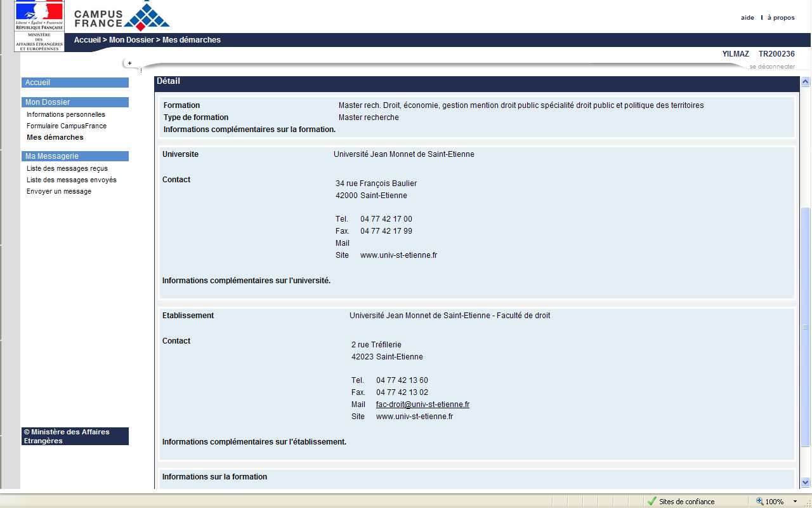Click Informations complémentaires sur l'établissement
Image resolution: width=812 pixels, height=508 pixels.
pyautogui.click(x=254, y=442)
